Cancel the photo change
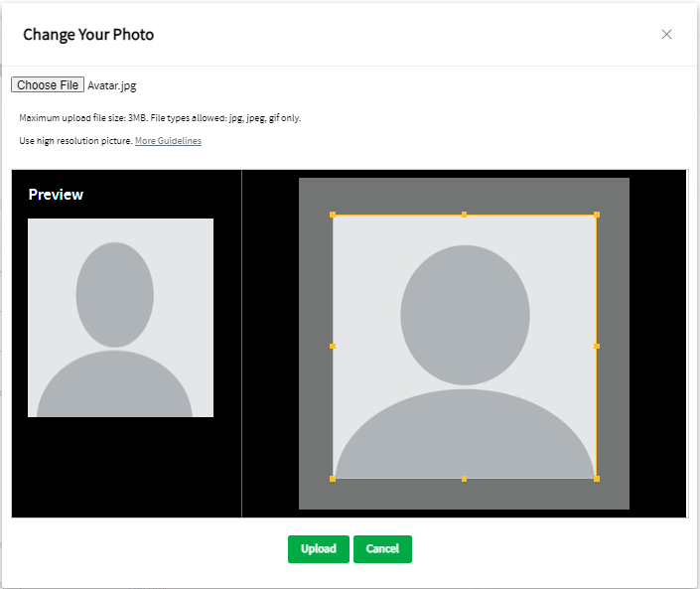The height and width of the screenshot is (589, 700). click(382, 549)
